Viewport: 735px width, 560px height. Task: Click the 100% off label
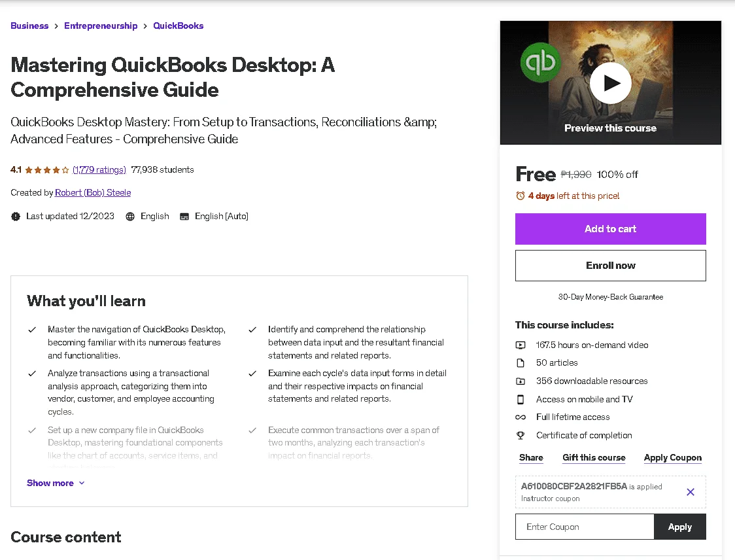tap(617, 175)
